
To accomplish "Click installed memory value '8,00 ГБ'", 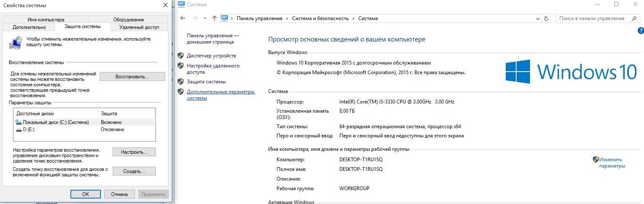I will [x=347, y=111].
